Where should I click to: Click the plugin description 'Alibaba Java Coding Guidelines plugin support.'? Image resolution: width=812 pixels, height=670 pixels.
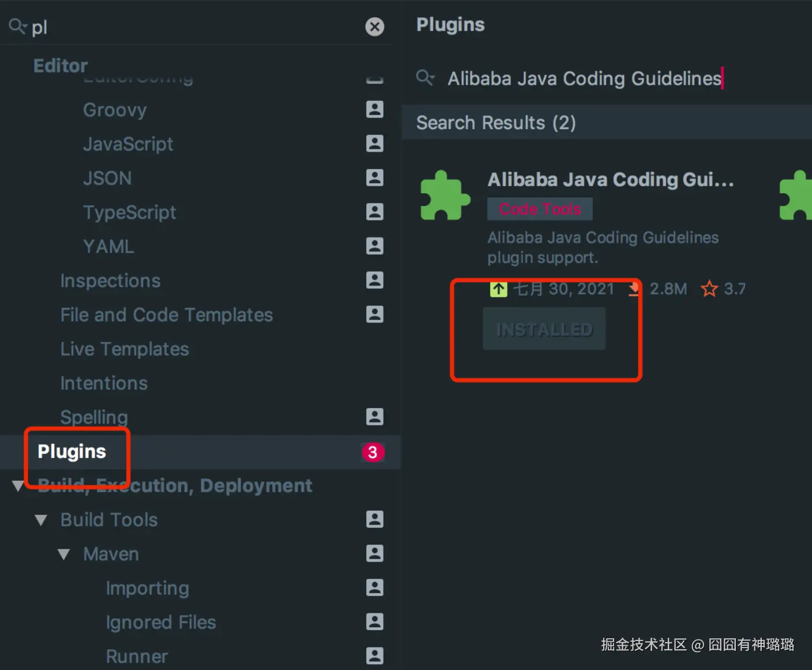[x=603, y=247]
